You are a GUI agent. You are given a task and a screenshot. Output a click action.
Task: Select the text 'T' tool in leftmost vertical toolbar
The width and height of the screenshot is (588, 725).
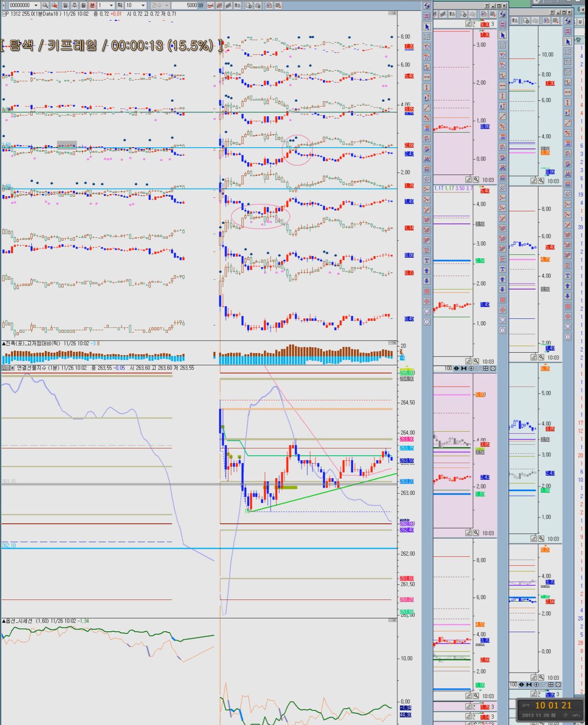tap(427, 261)
